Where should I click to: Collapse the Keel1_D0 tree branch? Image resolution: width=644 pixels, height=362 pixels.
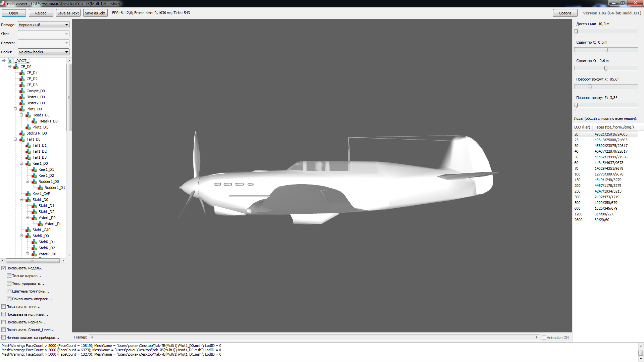[x=21, y=163]
